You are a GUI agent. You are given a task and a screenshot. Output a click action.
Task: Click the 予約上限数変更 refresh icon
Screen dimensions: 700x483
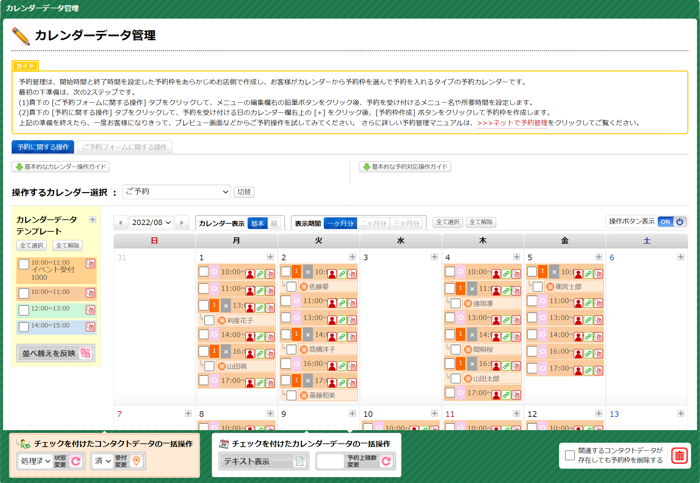pyautogui.click(x=386, y=461)
